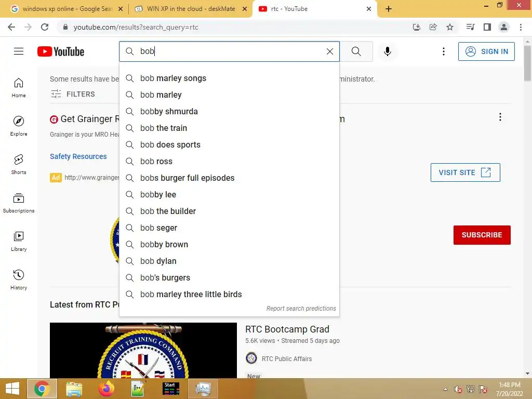532x399 pixels.
Task: Click the RTC Bootcamp Grad thumbnail
Action: click(143, 350)
